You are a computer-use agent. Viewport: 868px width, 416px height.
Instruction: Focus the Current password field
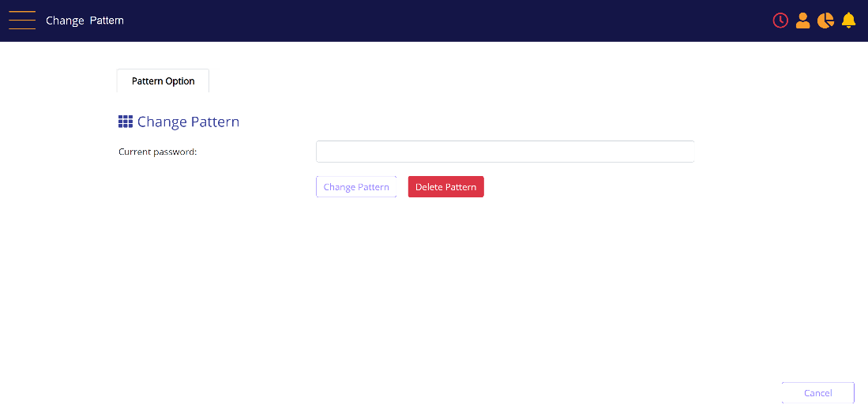pyautogui.click(x=505, y=152)
